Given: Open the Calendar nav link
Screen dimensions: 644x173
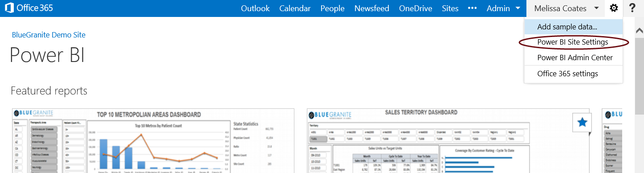Looking at the screenshot, I should click(295, 8).
